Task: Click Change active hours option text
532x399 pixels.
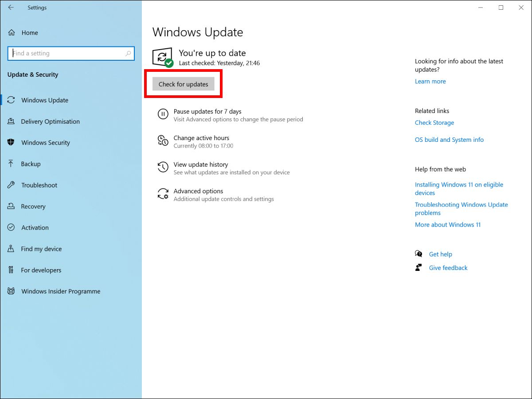Action: pyautogui.click(x=201, y=138)
